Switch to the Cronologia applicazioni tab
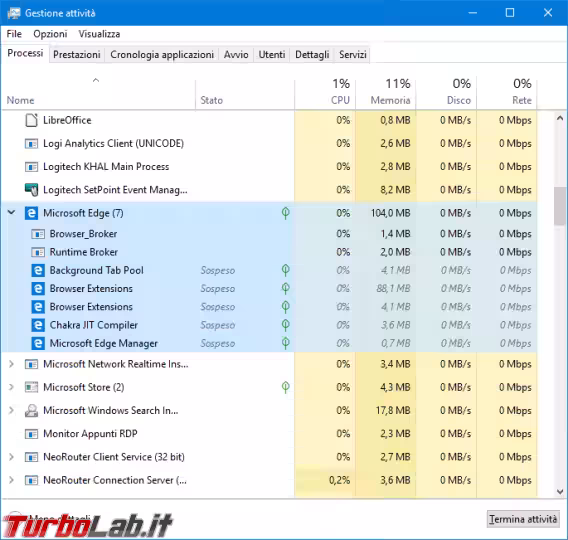 pyautogui.click(x=162, y=55)
